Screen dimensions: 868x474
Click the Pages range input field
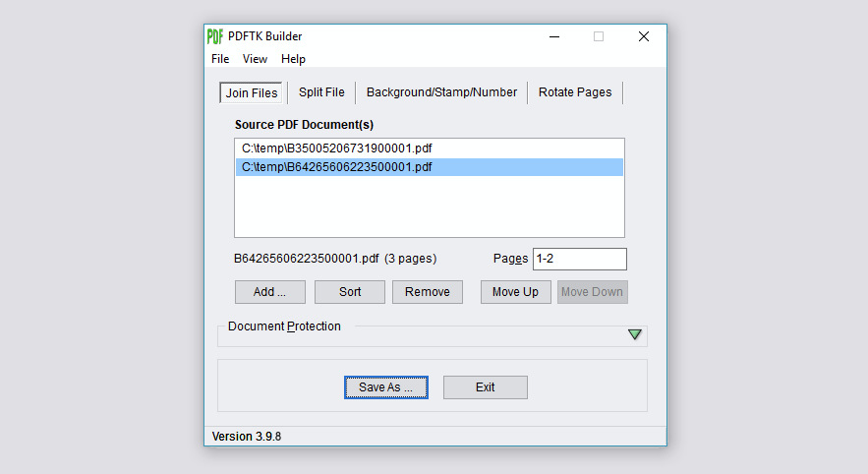coord(579,259)
